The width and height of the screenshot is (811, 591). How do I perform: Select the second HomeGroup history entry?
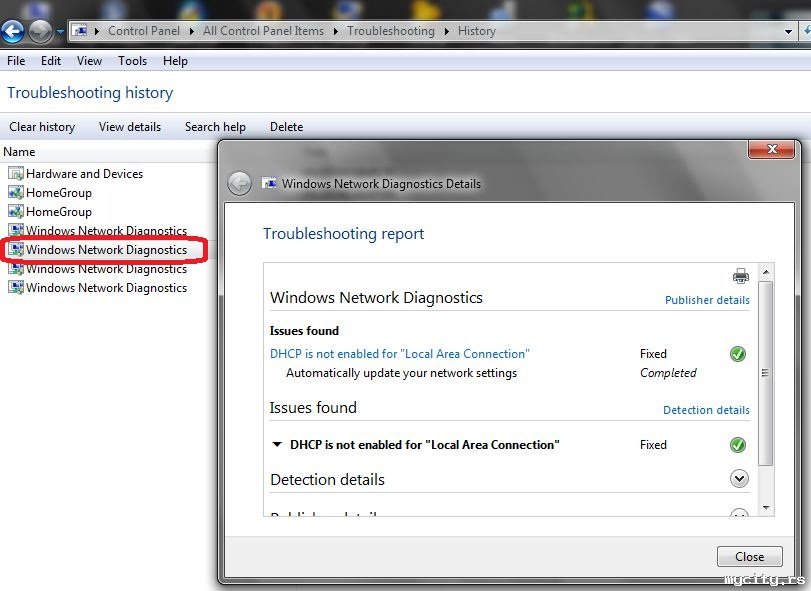pyautogui.click(x=58, y=212)
